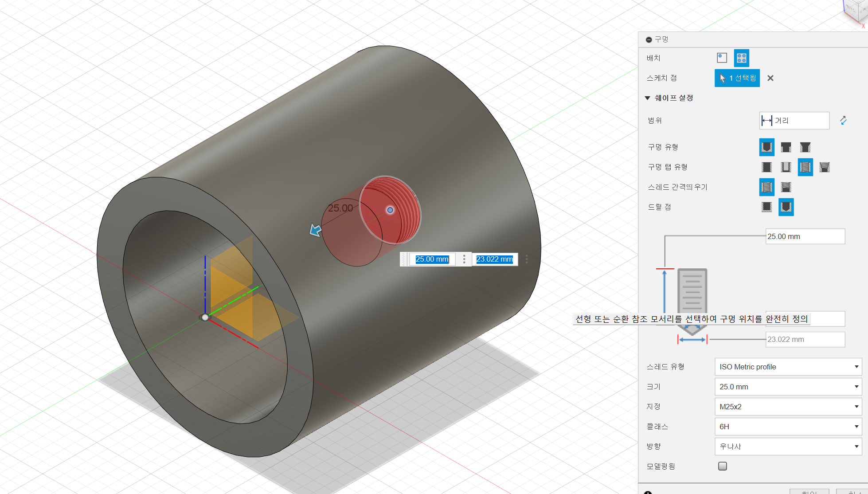This screenshot has height=494, width=868.
Task: Open the ISO Metric profile thread type dropdown
Action: (x=788, y=367)
